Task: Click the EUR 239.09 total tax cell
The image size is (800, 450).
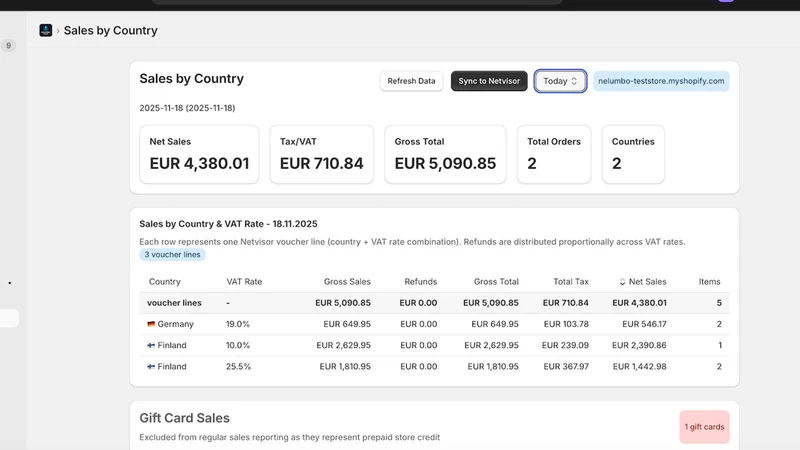Action: coord(565,345)
